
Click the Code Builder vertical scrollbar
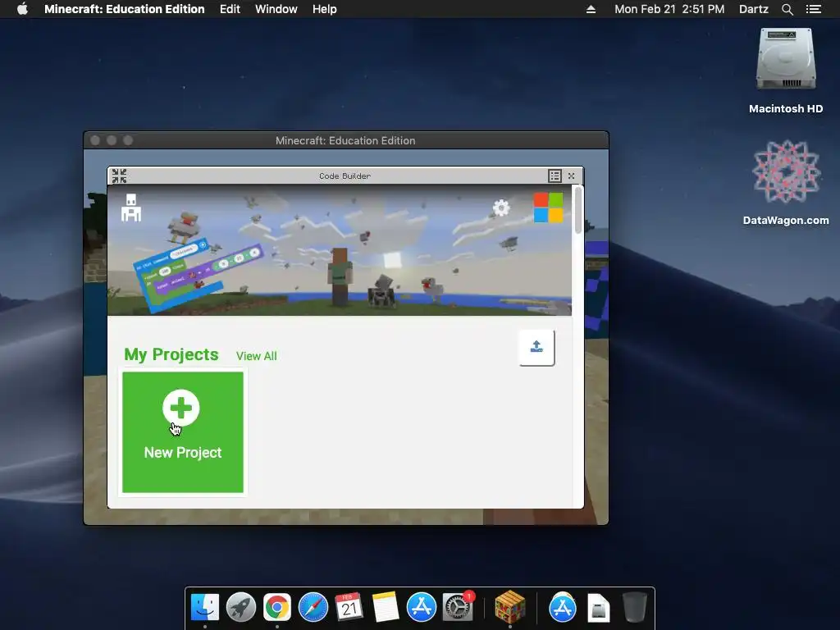pos(578,209)
